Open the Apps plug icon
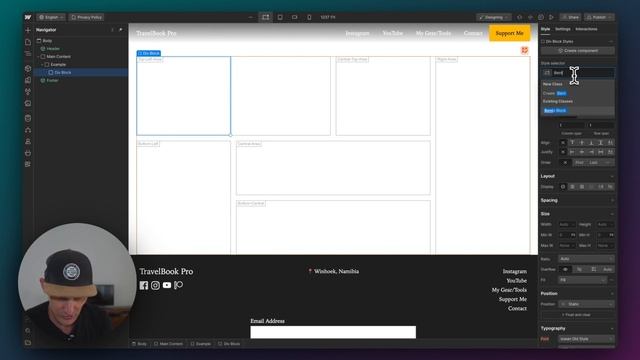Image resolution: width=640 pixels, height=360 pixels. pyautogui.click(x=28, y=153)
